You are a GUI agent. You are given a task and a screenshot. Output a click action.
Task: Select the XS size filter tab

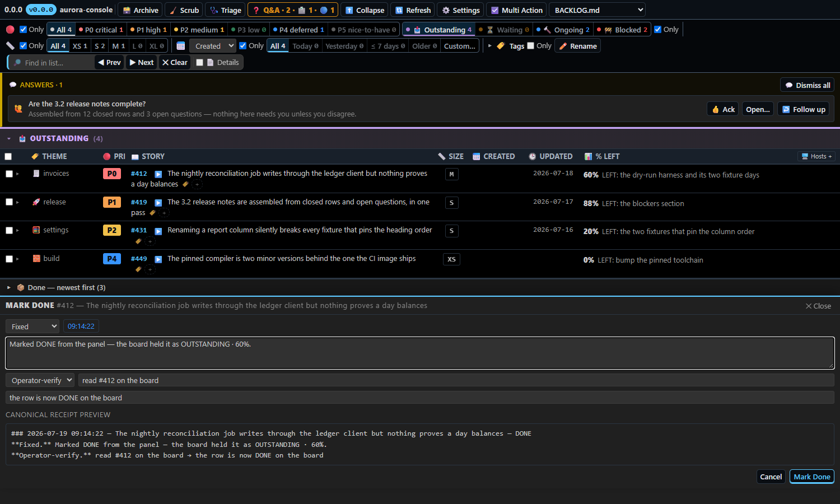click(x=80, y=46)
